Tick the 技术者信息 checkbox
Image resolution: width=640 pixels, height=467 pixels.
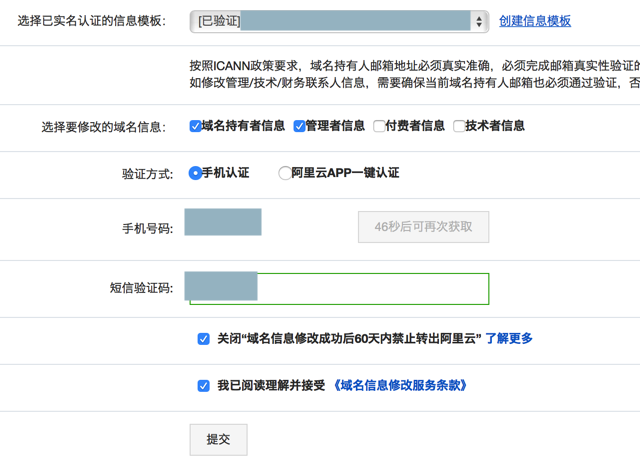click(459, 127)
